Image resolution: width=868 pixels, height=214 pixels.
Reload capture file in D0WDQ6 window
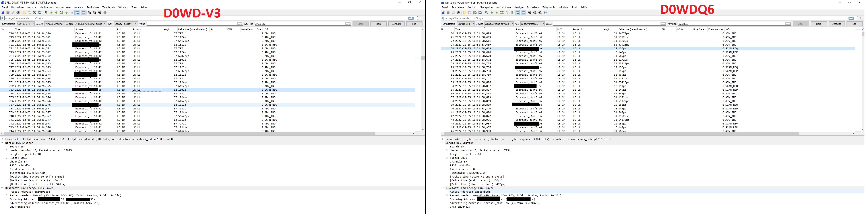[480, 12]
